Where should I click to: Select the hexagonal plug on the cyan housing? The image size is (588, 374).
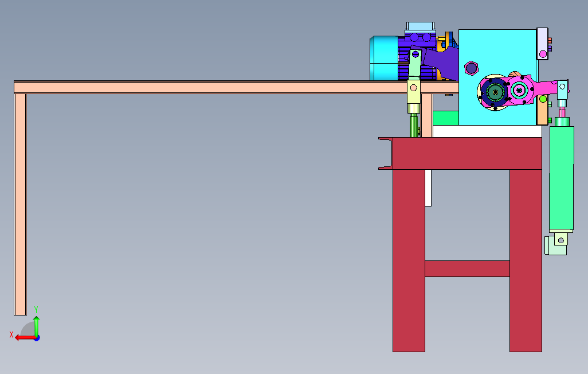(x=471, y=68)
